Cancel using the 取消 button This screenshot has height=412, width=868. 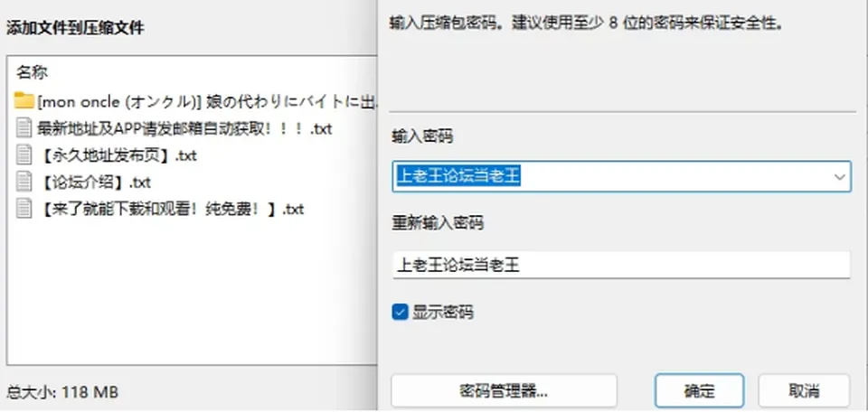click(804, 391)
